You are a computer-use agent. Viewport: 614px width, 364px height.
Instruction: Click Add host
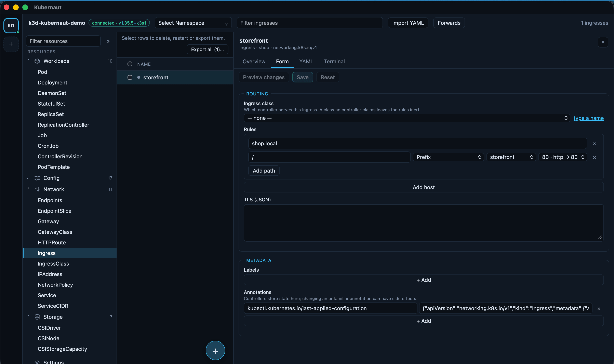tap(423, 187)
